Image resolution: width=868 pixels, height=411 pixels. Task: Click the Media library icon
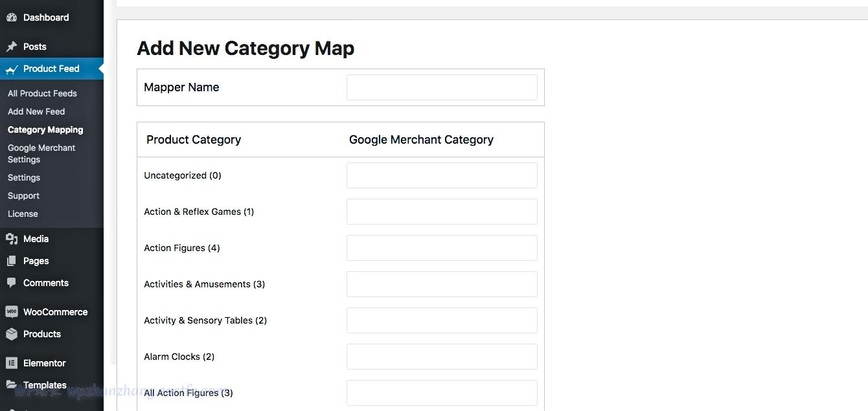pyautogui.click(x=12, y=239)
